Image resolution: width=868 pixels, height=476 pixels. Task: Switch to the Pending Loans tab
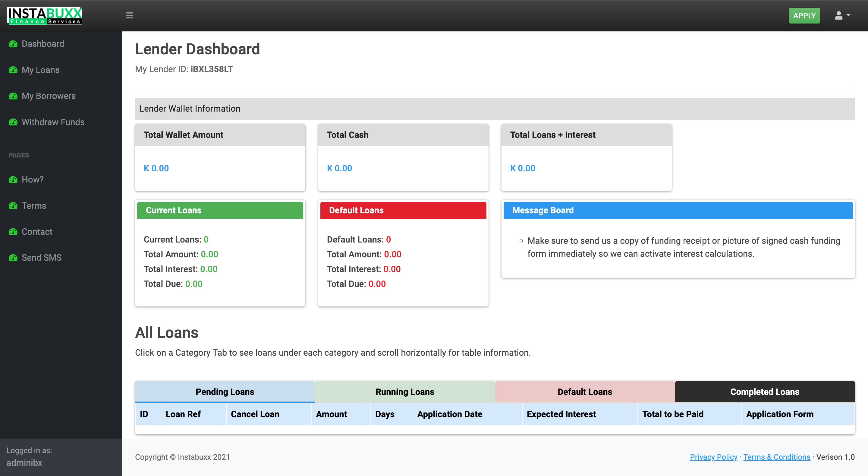[225, 392]
